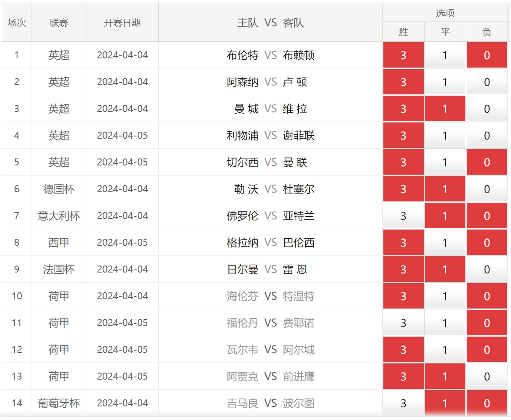Click away team name 亚特兰
The image size is (511, 420).
tap(299, 215)
